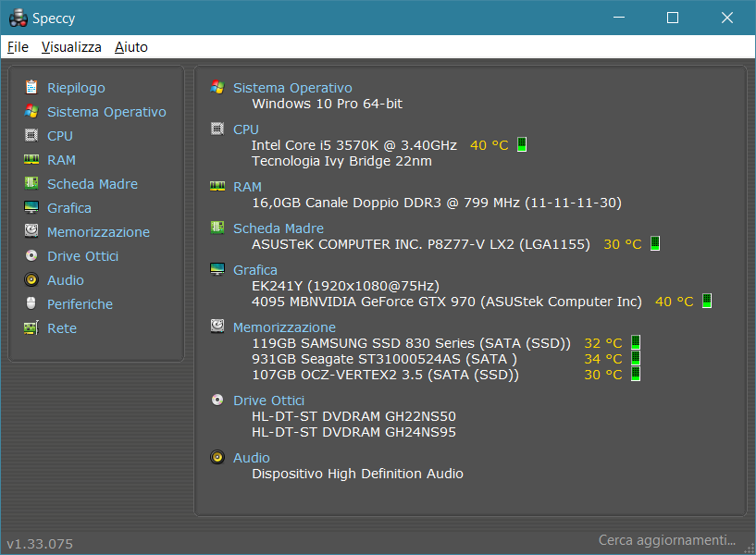Click the disk icon beside Memorizzazione heading
Image resolution: width=756 pixels, height=555 pixels.
(x=217, y=327)
